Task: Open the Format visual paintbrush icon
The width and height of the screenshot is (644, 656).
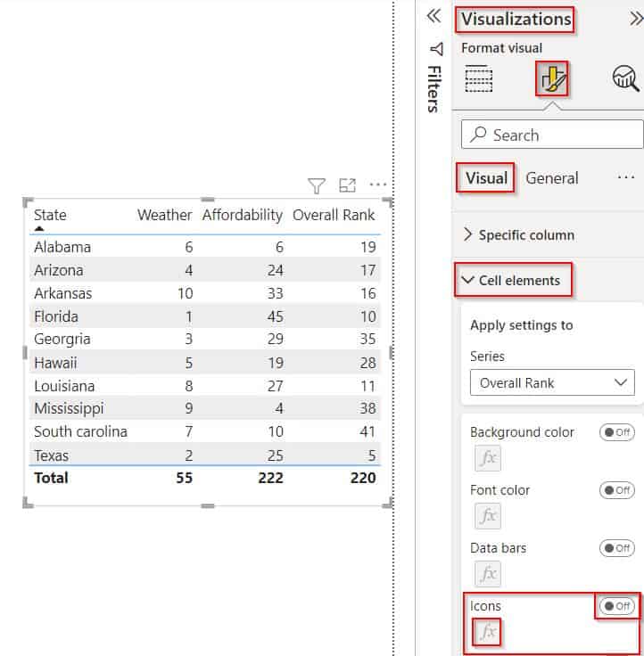Action: [x=552, y=79]
